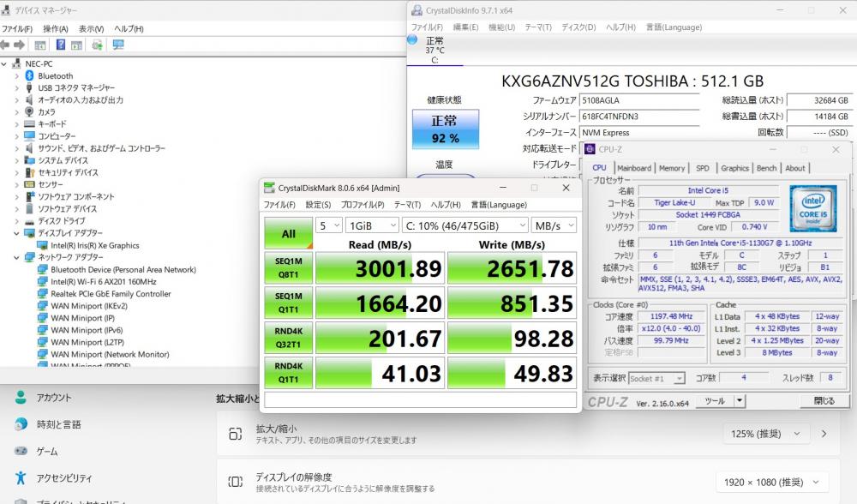
Task: Open the test size dropdown 1GiB
Action: coord(372,225)
